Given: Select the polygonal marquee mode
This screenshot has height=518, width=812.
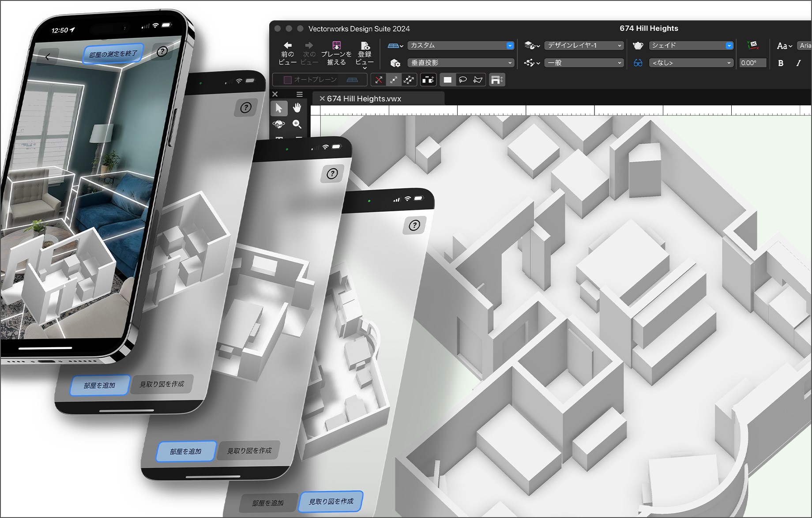Looking at the screenshot, I should pos(477,80).
